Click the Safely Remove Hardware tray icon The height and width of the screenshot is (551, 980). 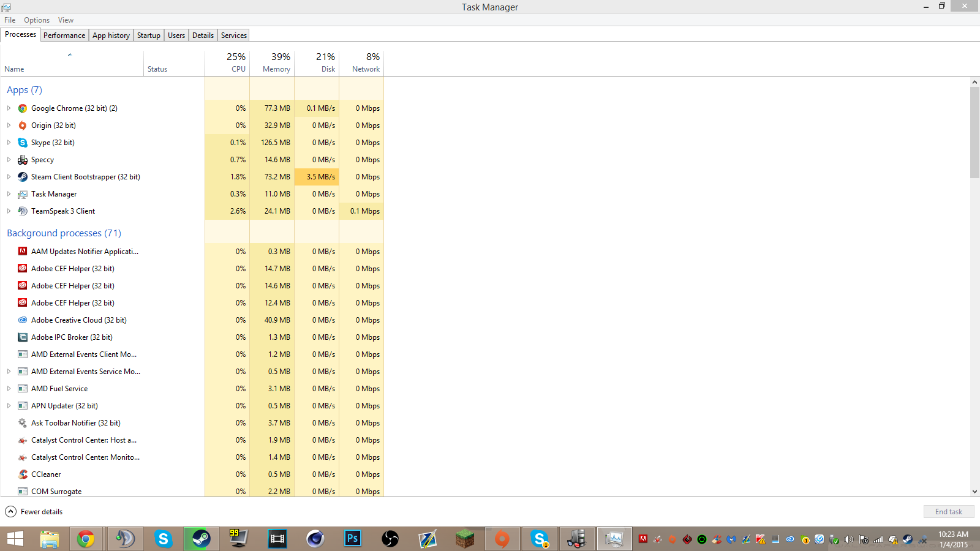tap(834, 539)
